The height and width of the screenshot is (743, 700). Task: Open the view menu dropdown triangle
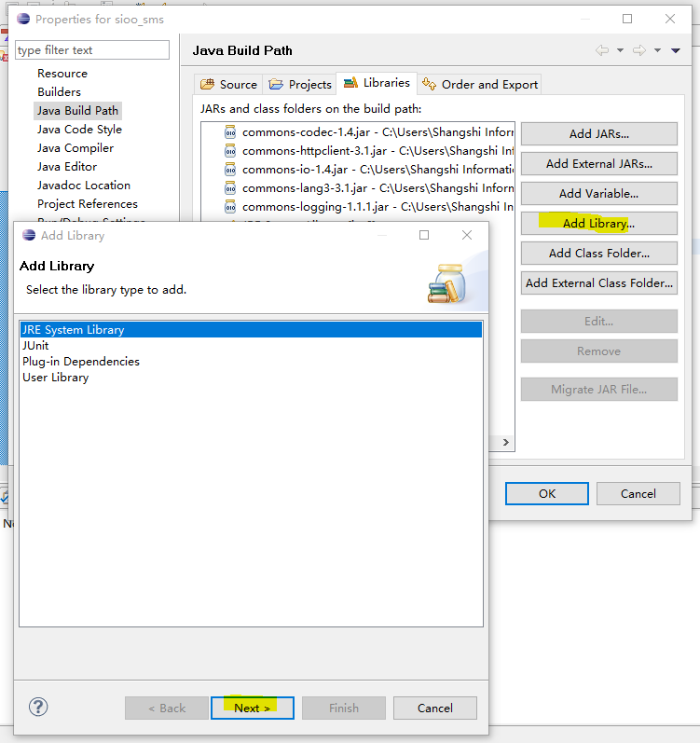pos(676,50)
